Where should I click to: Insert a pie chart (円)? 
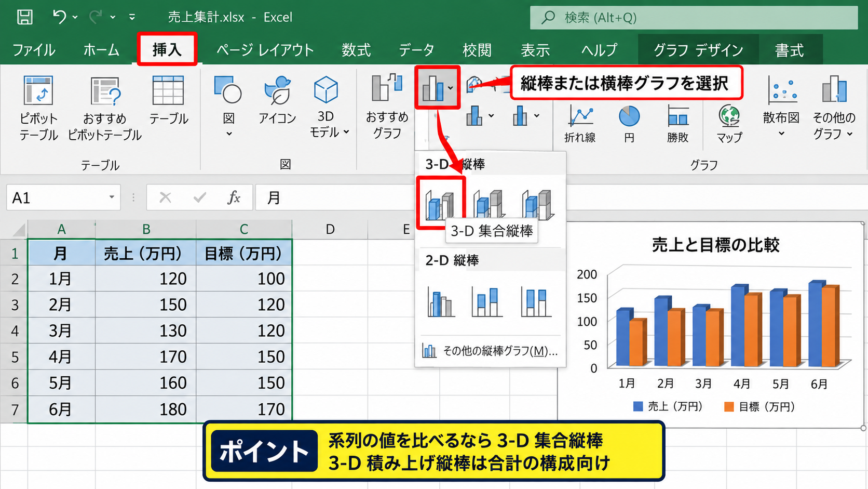pyautogui.click(x=629, y=124)
